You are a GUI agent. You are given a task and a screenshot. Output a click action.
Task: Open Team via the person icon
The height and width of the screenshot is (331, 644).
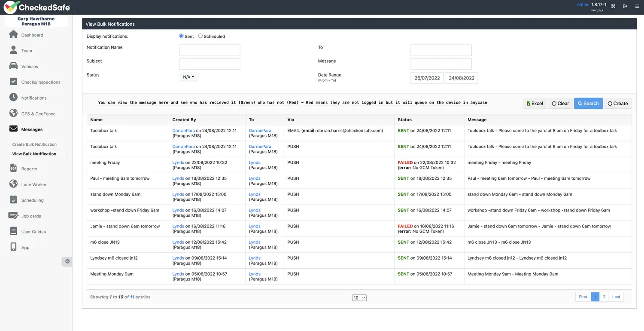tap(13, 50)
